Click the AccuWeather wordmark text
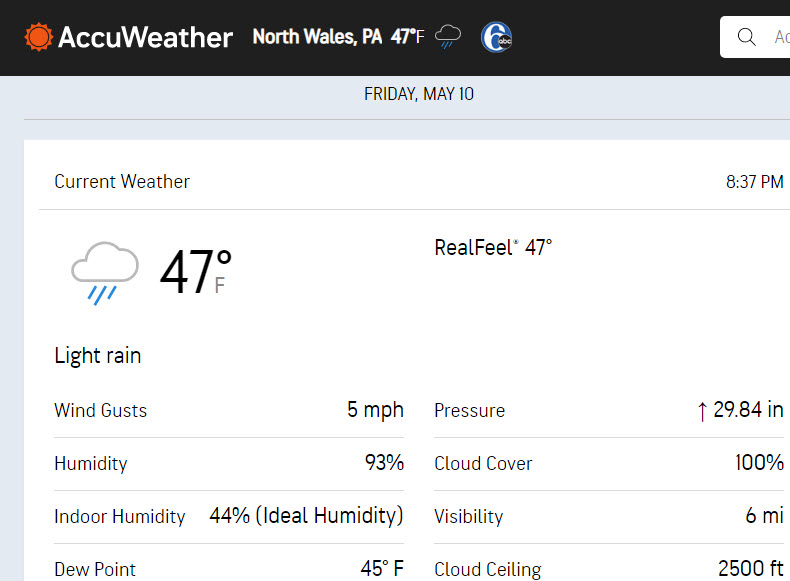The width and height of the screenshot is (790, 581). (x=145, y=37)
